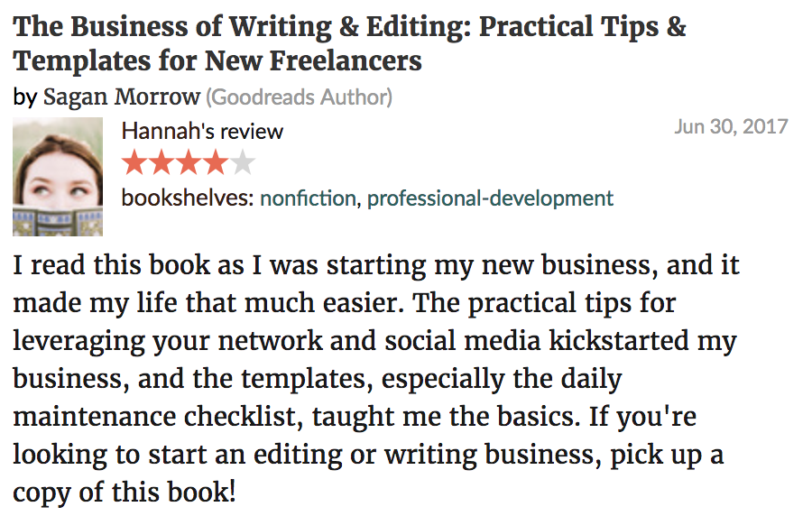Open Hannah's profile photo thumbnail
812x516 pixels.
(x=58, y=177)
